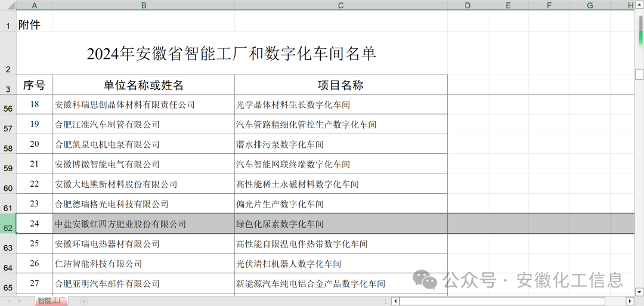Click the 单位名称或姓名 header cell

(x=144, y=85)
